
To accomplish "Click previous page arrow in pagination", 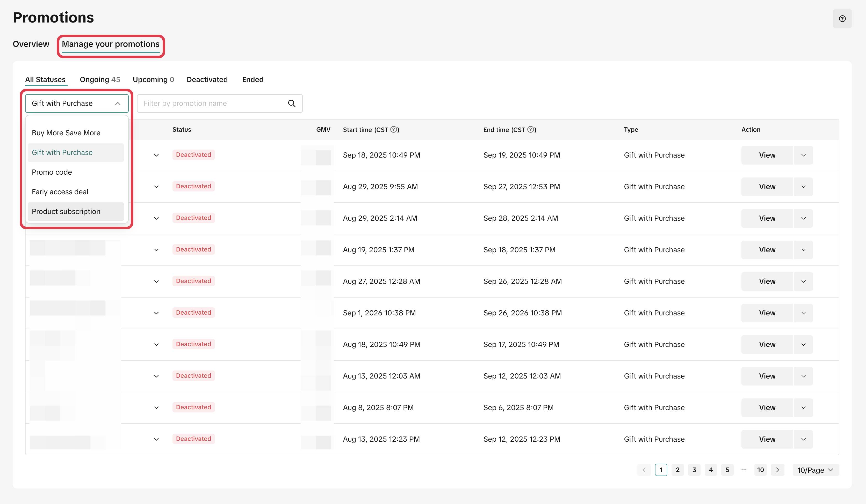I will click(x=644, y=470).
